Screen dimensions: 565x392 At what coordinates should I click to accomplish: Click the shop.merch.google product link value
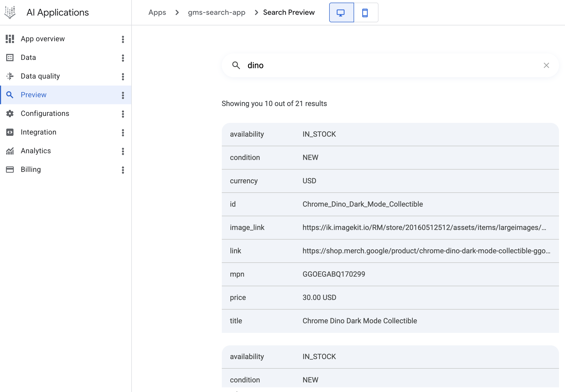pos(426,251)
